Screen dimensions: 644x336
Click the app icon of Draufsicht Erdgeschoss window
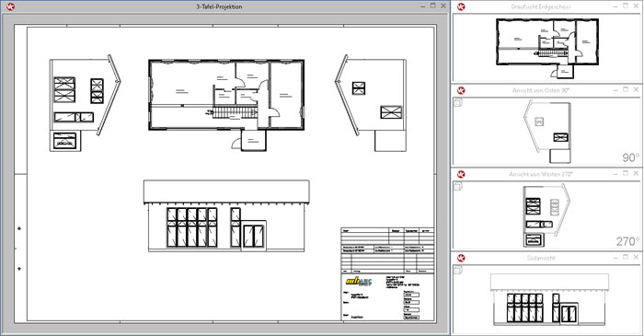(x=461, y=6)
